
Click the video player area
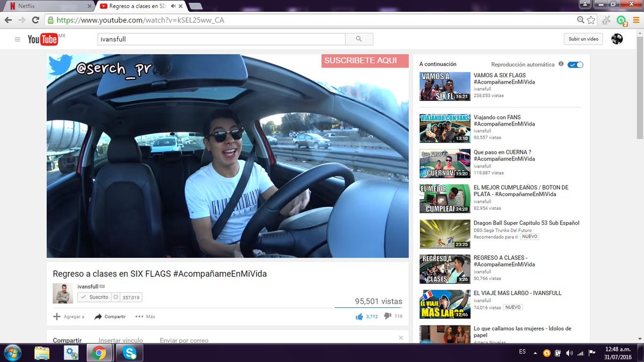point(228,156)
